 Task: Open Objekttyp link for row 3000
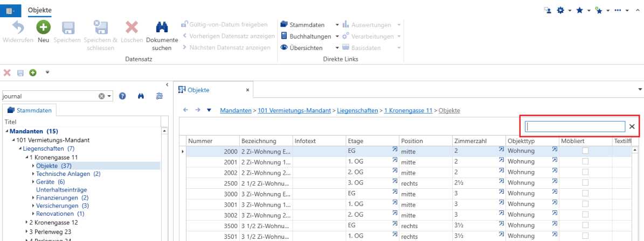[555, 192]
